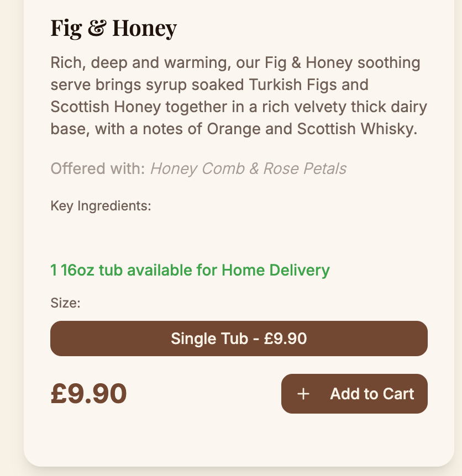Click the Fig & Honey product title

[113, 28]
